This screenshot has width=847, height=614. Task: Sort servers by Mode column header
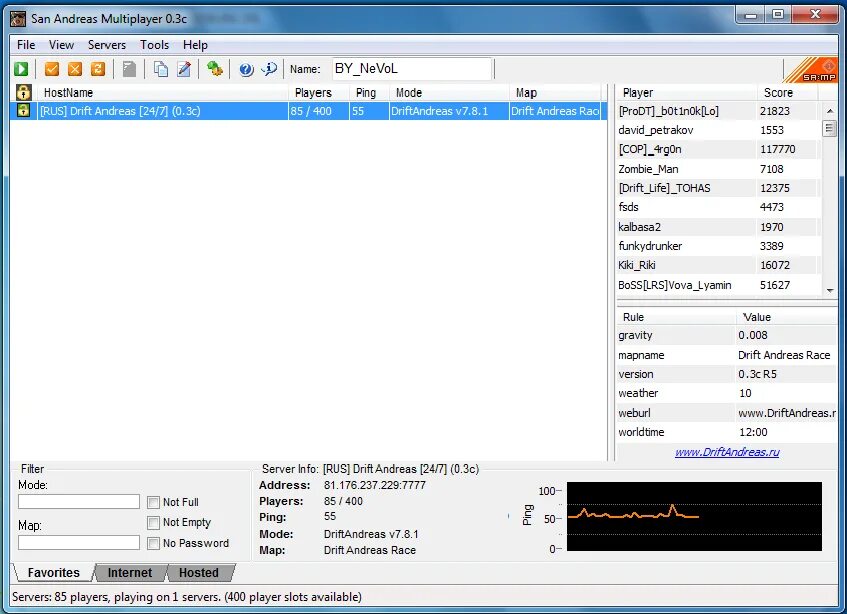449,92
